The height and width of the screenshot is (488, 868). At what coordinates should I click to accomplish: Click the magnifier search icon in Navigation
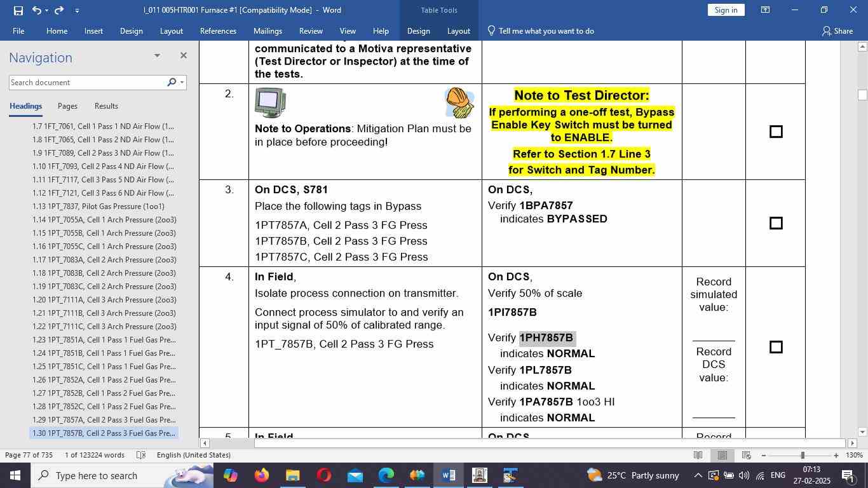(172, 83)
